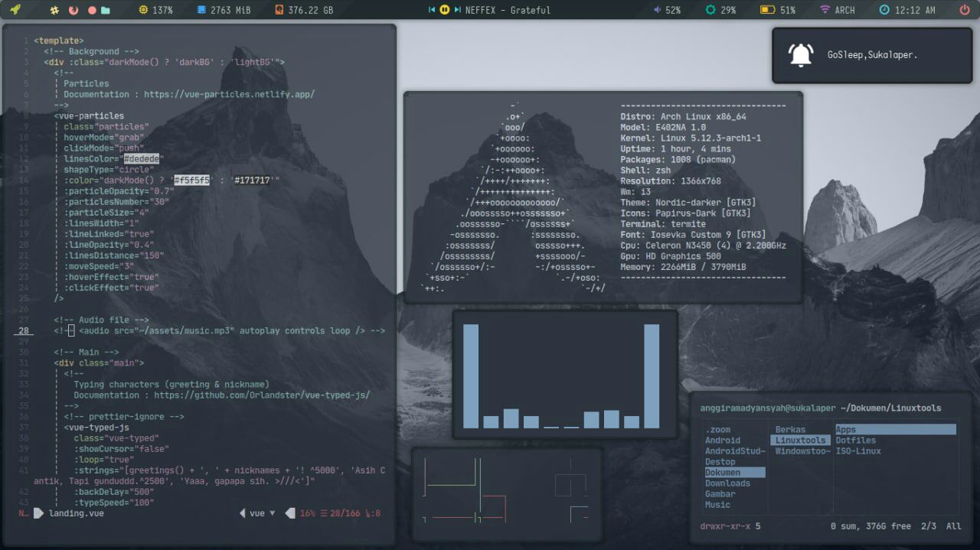This screenshot has height=550, width=980.
Task: Select Downloads folder in file manager
Action: pyautogui.click(x=728, y=483)
